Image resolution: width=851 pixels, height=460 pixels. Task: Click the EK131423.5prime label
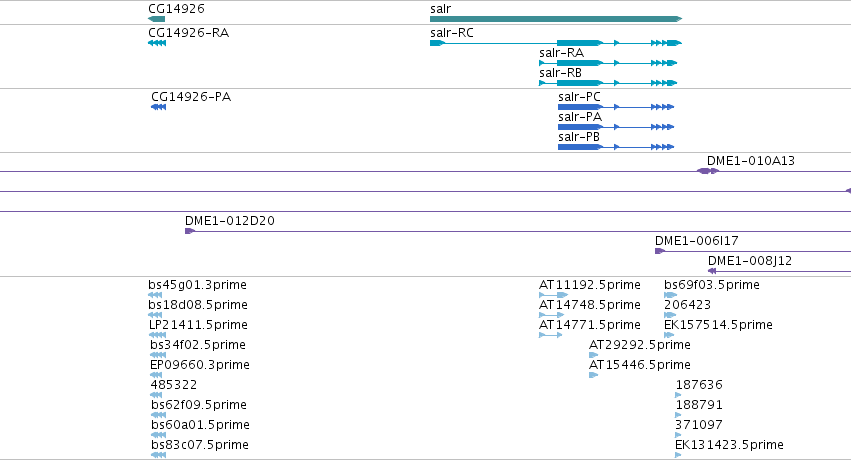pos(729,445)
